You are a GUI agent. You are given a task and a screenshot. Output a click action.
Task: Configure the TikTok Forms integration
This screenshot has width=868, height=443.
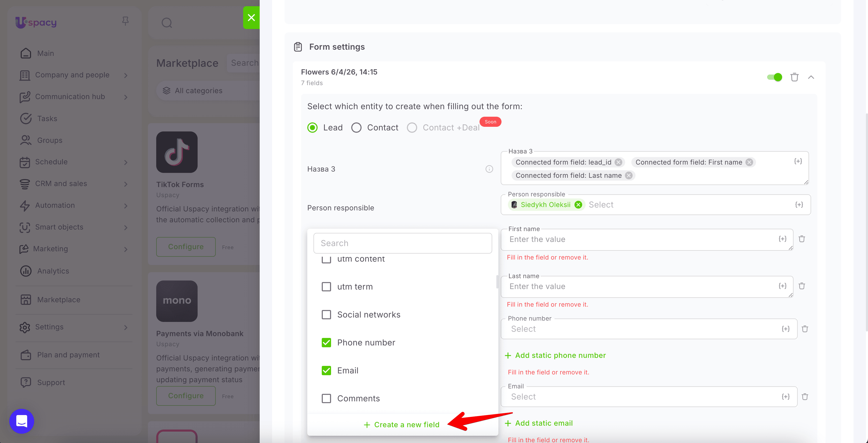(x=186, y=247)
